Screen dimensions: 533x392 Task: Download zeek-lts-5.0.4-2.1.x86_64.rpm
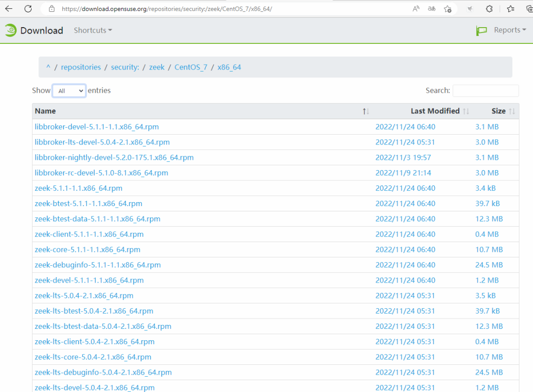pyautogui.click(x=84, y=295)
